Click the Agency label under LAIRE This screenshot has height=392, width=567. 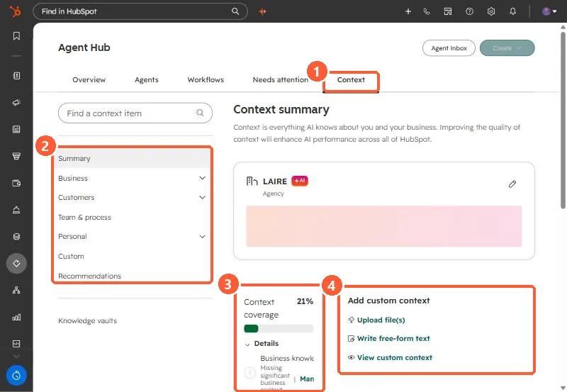coord(274,194)
